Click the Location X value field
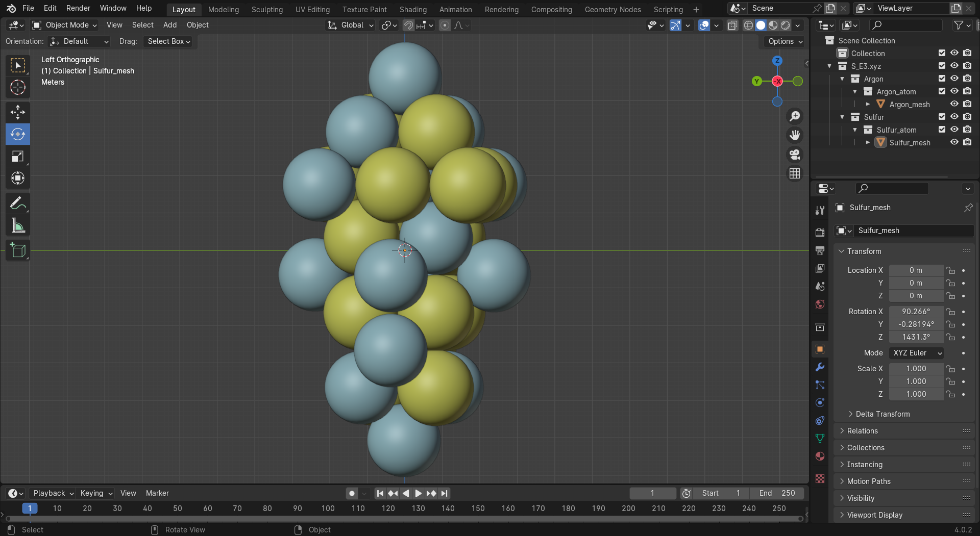This screenshot has height=536, width=980. 916,270
